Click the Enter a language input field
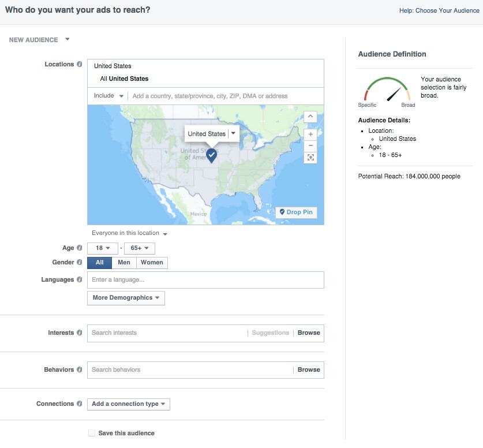Image resolution: width=483 pixels, height=448 pixels. click(205, 280)
